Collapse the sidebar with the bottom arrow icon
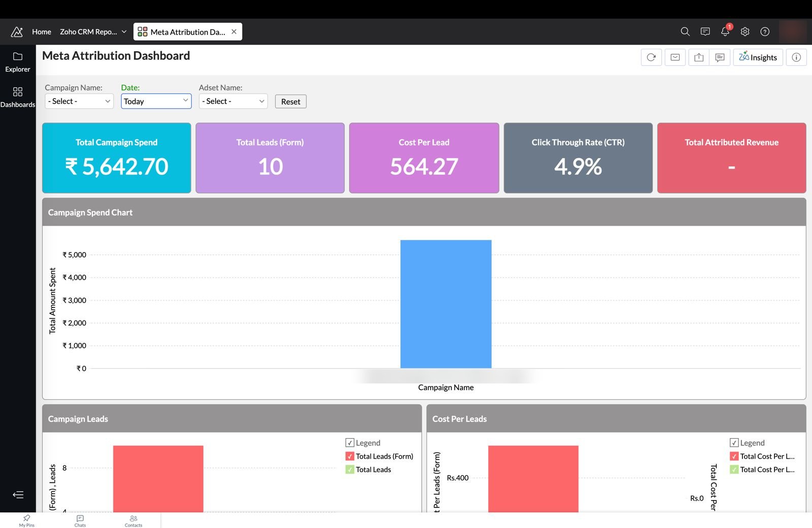 pyautogui.click(x=18, y=495)
